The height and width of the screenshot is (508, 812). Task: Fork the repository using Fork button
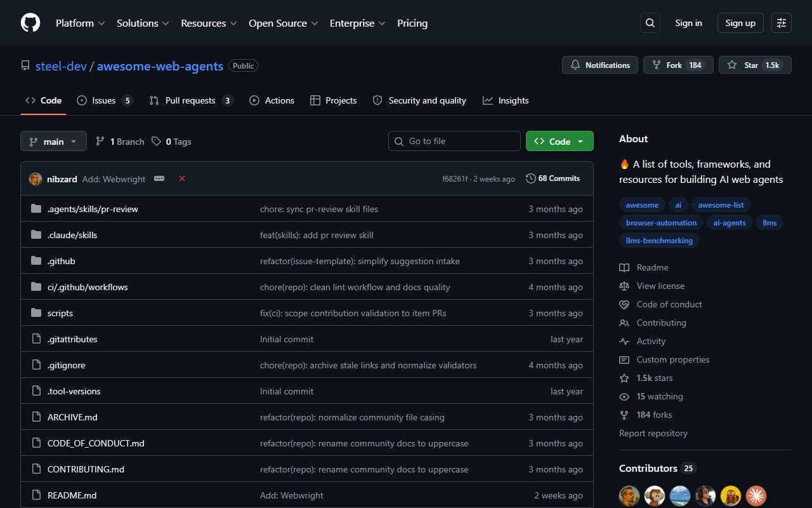pyautogui.click(x=678, y=65)
